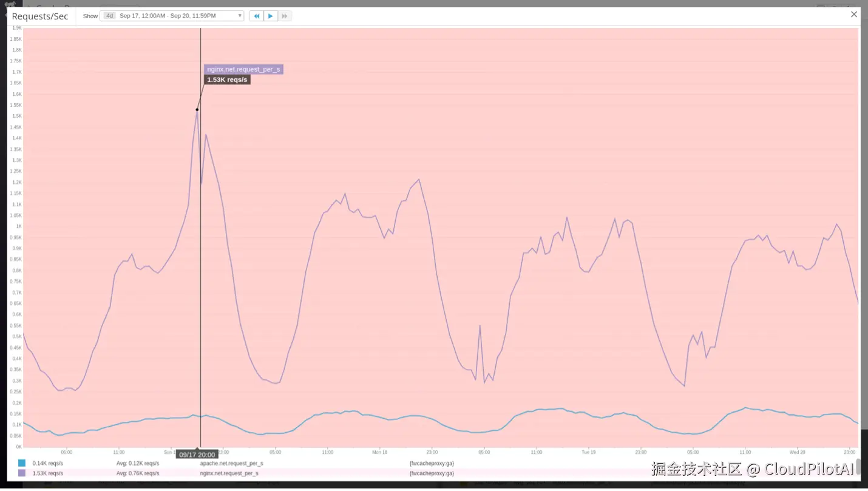The image size is (868, 491).
Task: Click the Mon 18 x-axis label
Action: tap(380, 452)
